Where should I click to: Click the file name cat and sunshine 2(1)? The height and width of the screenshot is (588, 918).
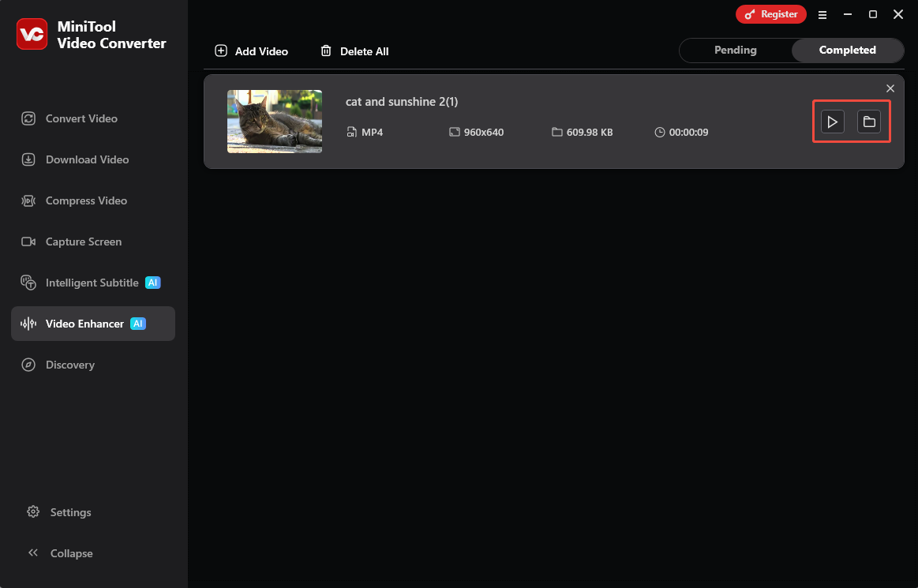(x=402, y=102)
